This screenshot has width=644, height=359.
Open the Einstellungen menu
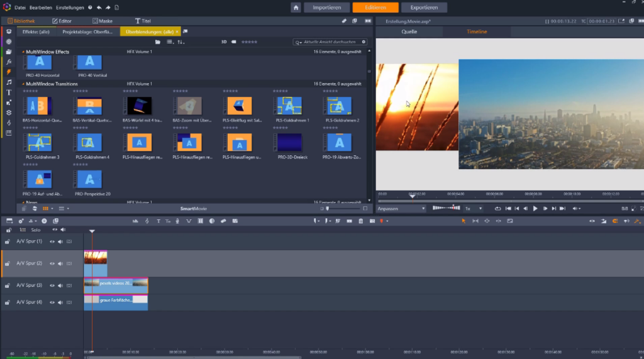click(x=70, y=8)
